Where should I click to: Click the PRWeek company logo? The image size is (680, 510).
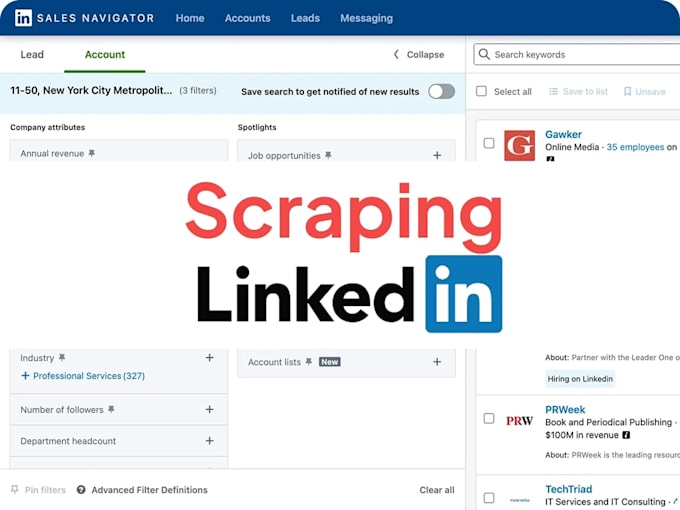coord(520,421)
